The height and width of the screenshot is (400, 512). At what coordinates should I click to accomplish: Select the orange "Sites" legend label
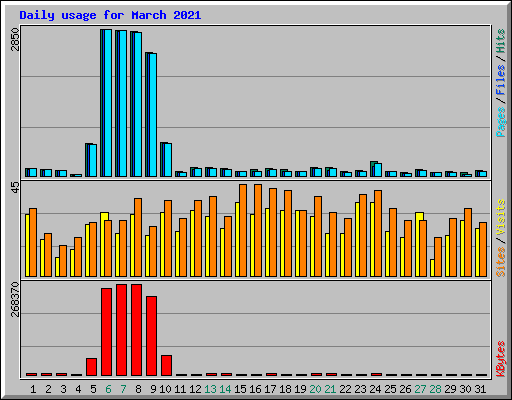500,262
